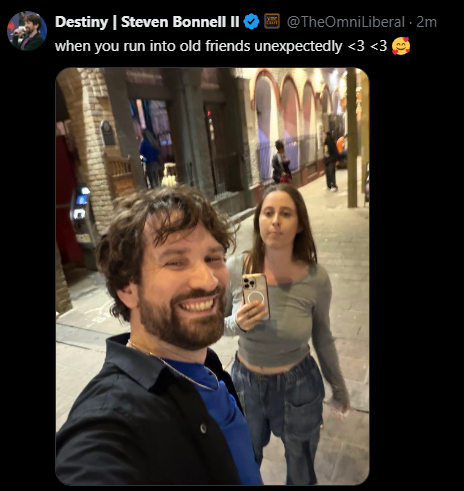464x491 pixels.
Task: Click the smiling face with hearts emoji
Action: pyautogui.click(x=401, y=46)
